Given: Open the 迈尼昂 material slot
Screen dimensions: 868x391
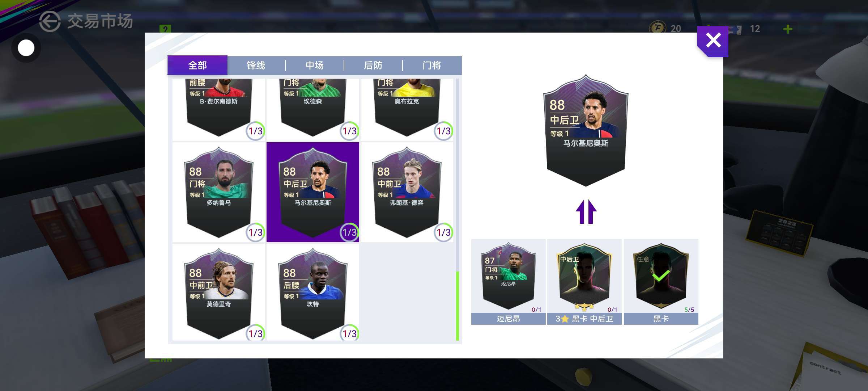Looking at the screenshot, I should (x=508, y=282).
